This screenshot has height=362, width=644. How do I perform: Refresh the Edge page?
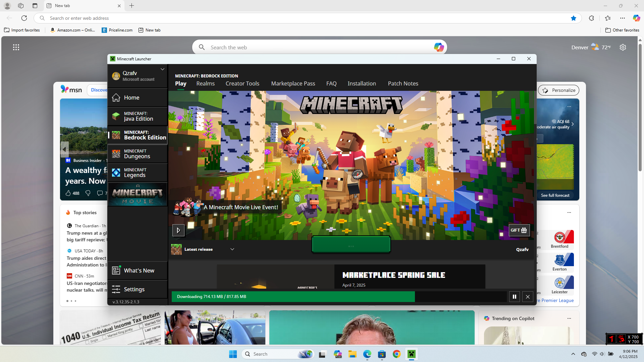click(x=24, y=18)
